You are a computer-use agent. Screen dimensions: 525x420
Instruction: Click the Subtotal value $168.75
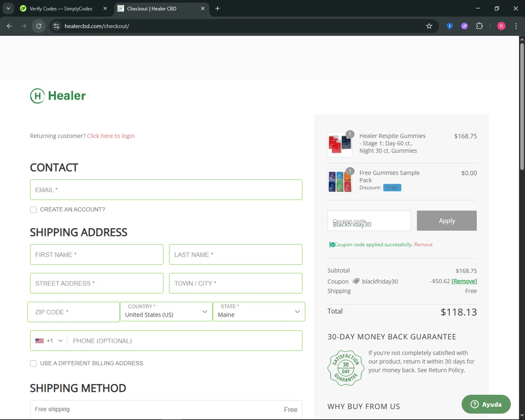click(466, 271)
